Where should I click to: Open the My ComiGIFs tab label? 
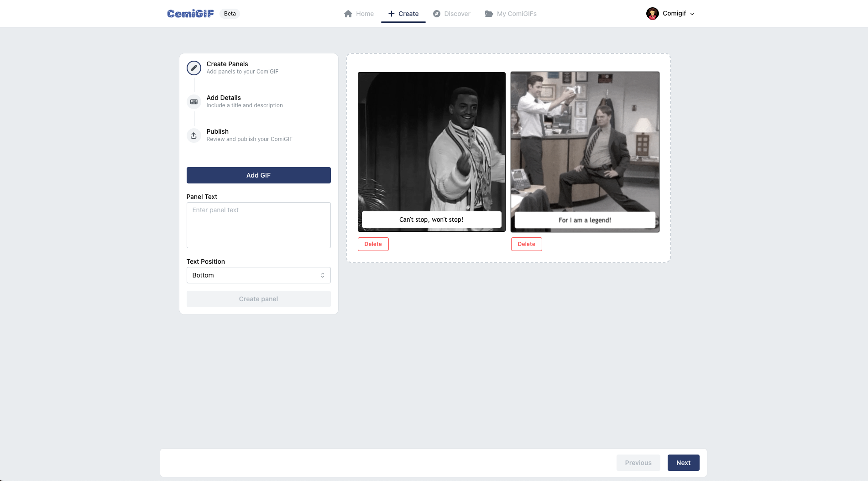517,14
